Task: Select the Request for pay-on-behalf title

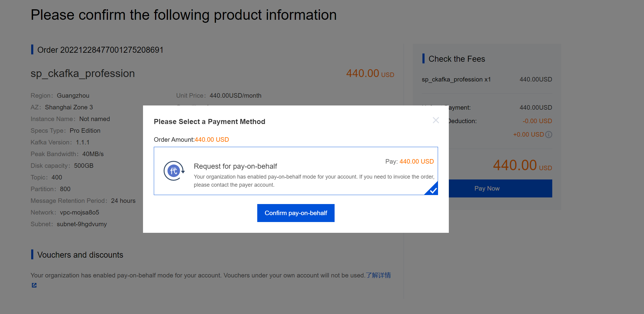Action: click(235, 166)
